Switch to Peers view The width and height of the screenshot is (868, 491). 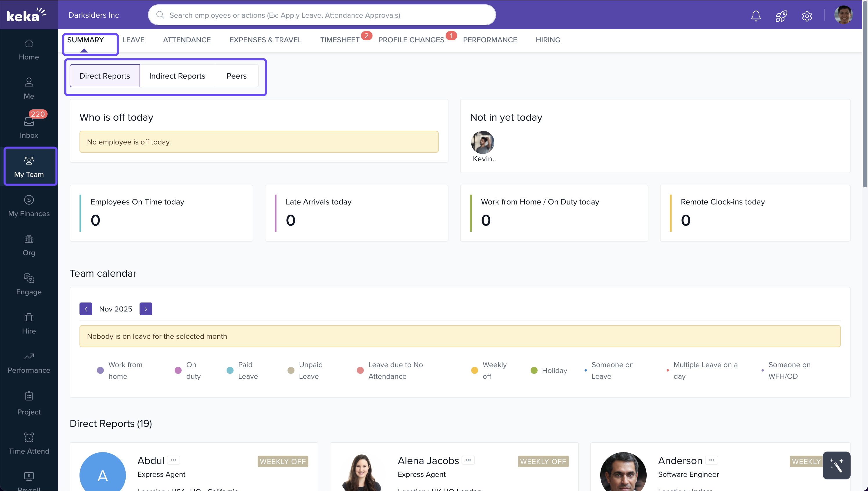pyautogui.click(x=236, y=76)
